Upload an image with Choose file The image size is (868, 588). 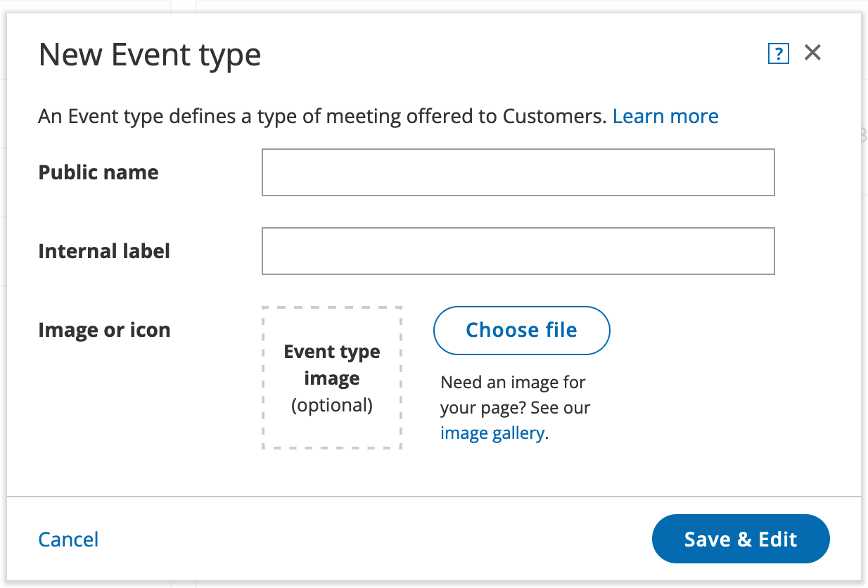pos(521,330)
